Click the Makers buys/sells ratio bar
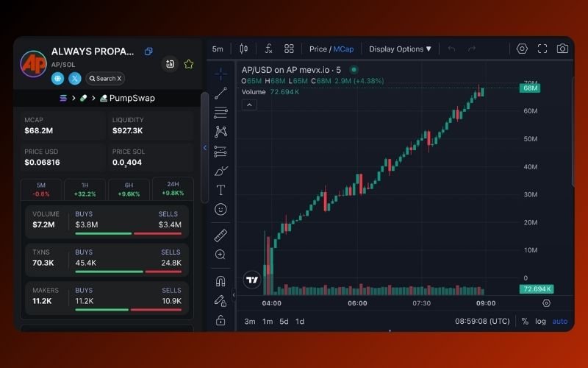This screenshot has width=588, height=368. [x=128, y=310]
